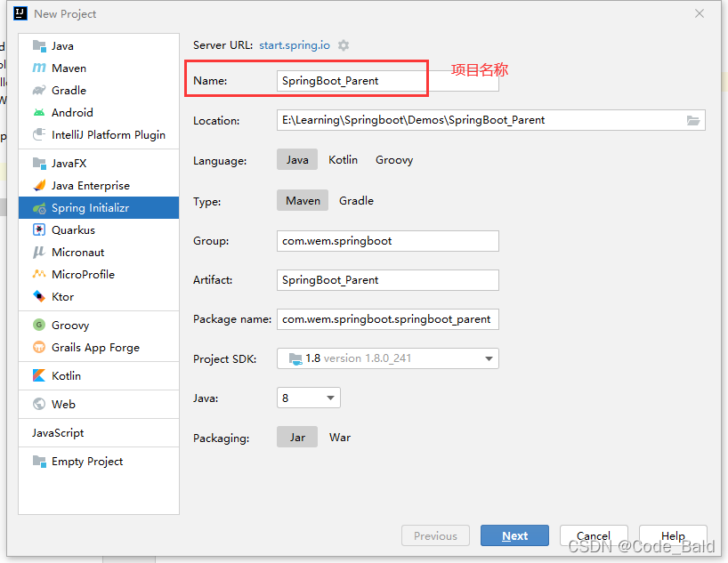The height and width of the screenshot is (563, 728).
Task: Close the New Project dialog
Action: (x=700, y=13)
